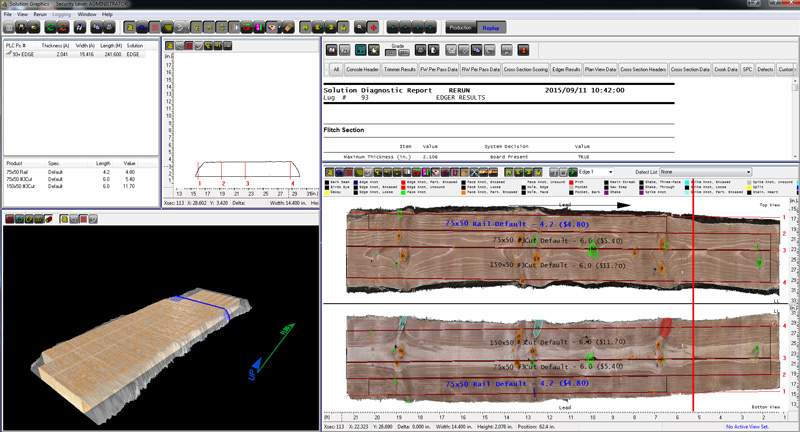
Task: Click the red four-way arrows pan icon
Action: (373, 28)
